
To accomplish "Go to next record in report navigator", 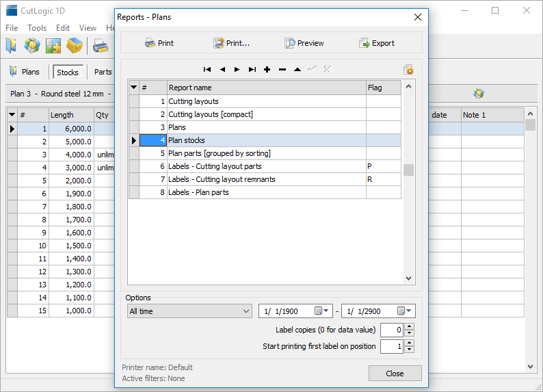I will point(237,70).
